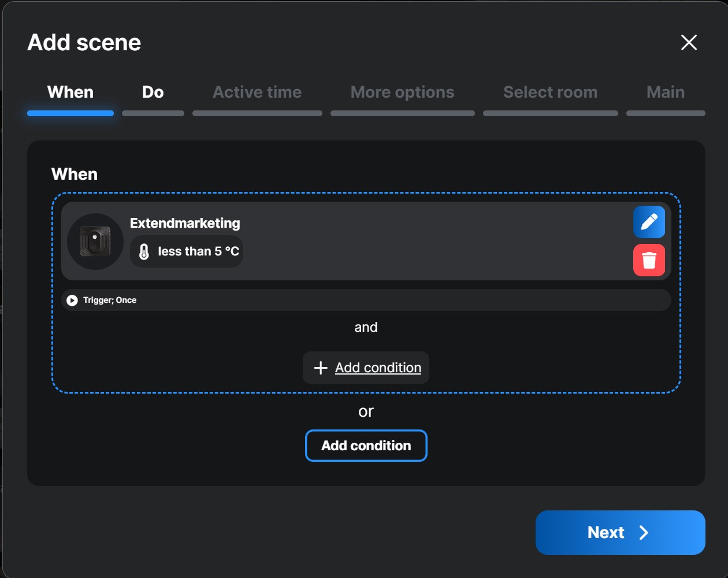Screen dimensions: 728x578
Task: Close the Add scene dialog
Action: point(689,42)
